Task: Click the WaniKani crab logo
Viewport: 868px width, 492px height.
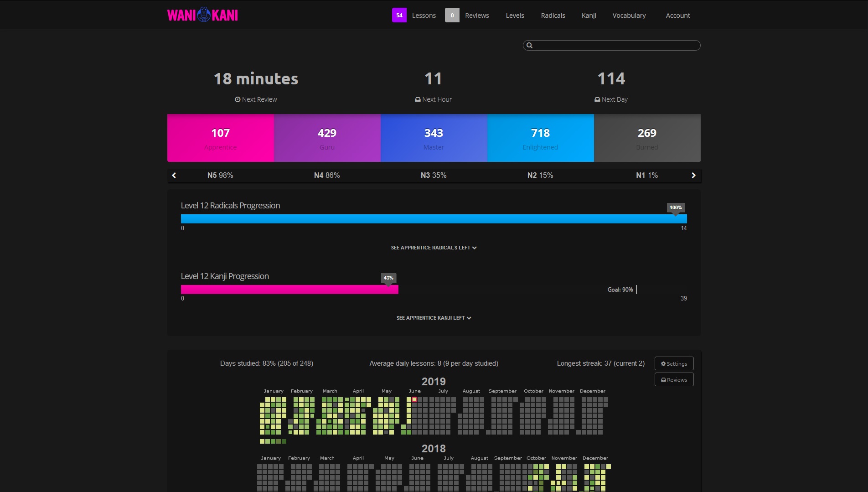Action: pyautogui.click(x=203, y=14)
